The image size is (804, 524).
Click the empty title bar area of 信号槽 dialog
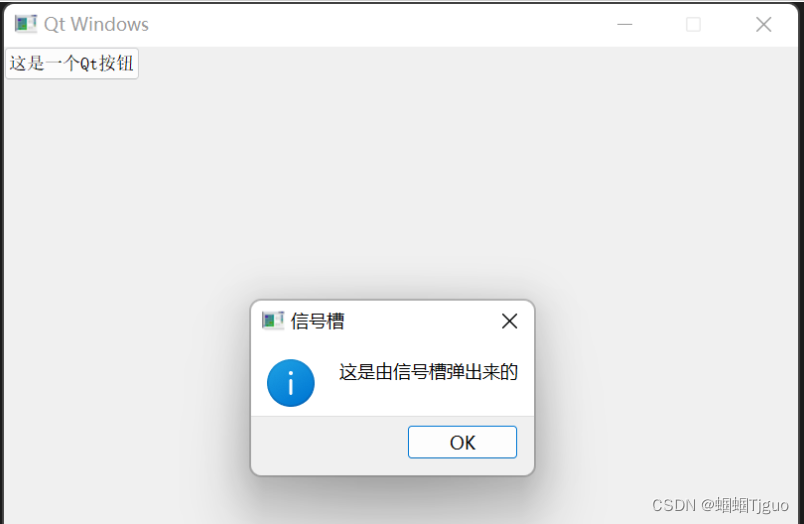[x=420, y=321]
